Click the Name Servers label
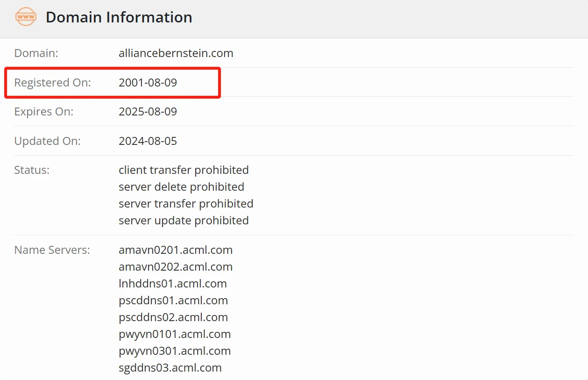 click(52, 250)
